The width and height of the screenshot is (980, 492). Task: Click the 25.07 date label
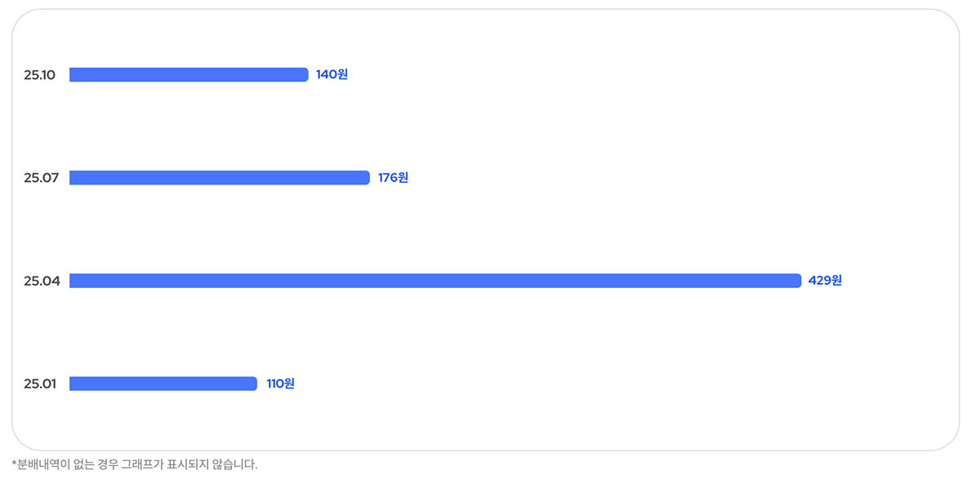pos(41,178)
